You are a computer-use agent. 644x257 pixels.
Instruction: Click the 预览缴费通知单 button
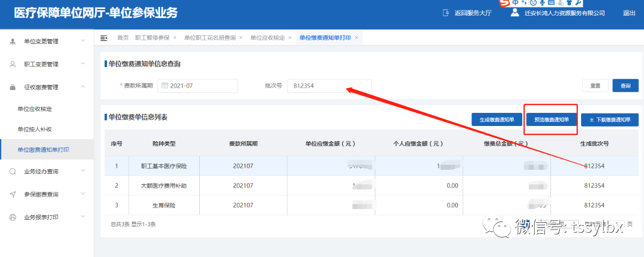click(x=551, y=120)
